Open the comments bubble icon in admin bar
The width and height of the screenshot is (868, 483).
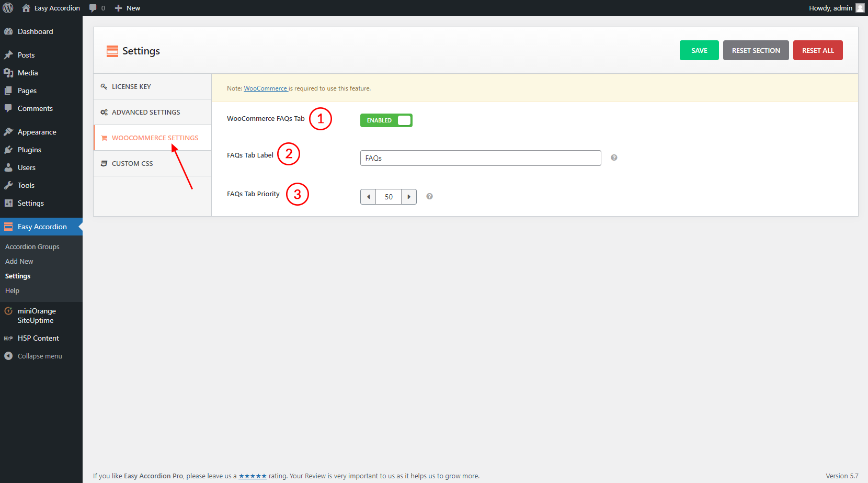[x=93, y=8]
